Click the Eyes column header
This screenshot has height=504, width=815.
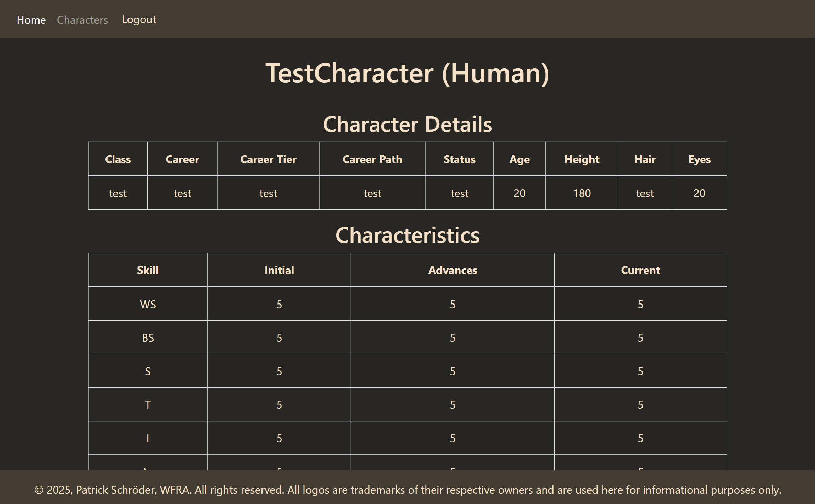coord(700,159)
